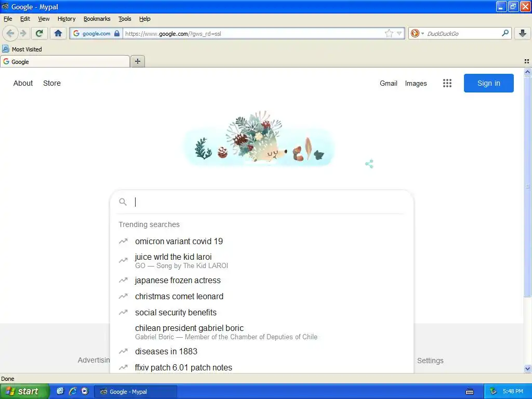
Task: Open the Windows Start button
Action: tap(24, 391)
